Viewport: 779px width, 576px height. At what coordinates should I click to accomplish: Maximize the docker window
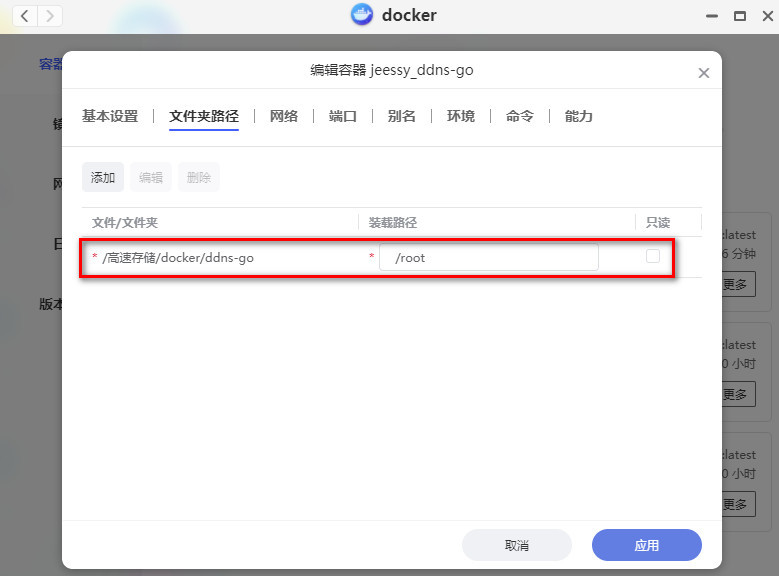(x=740, y=16)
